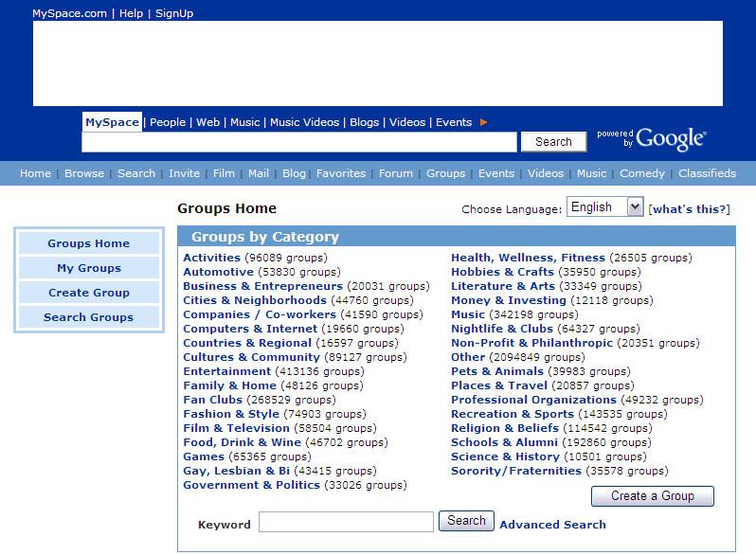Switch search scope to Web
Screen dimensions: 756x555
207,122
